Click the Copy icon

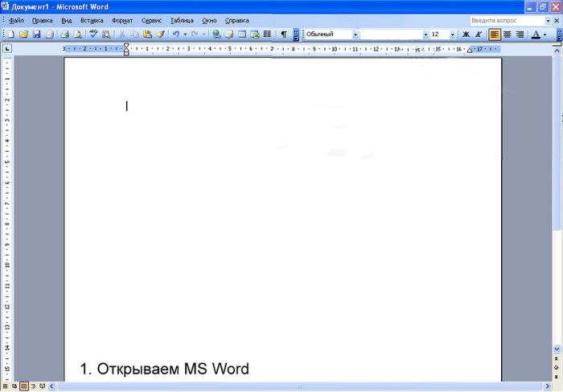[x=134, y=35]
